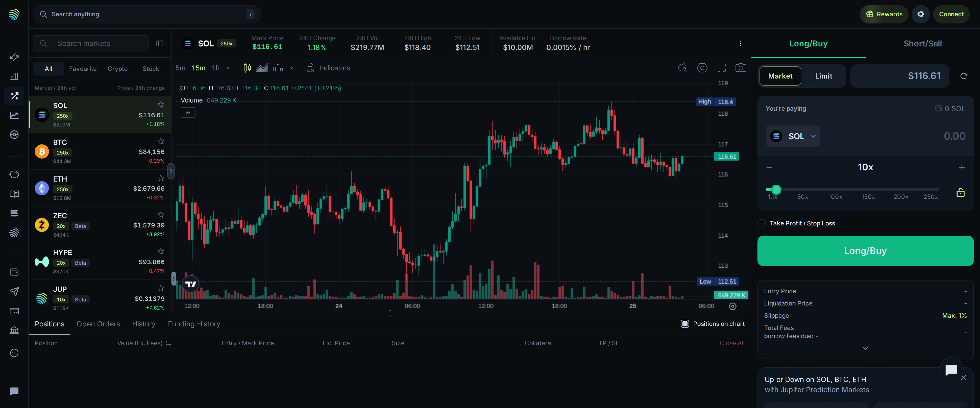Select the bar chart style icon
This screenshot has width=980, height=408.
coord(278,68)
